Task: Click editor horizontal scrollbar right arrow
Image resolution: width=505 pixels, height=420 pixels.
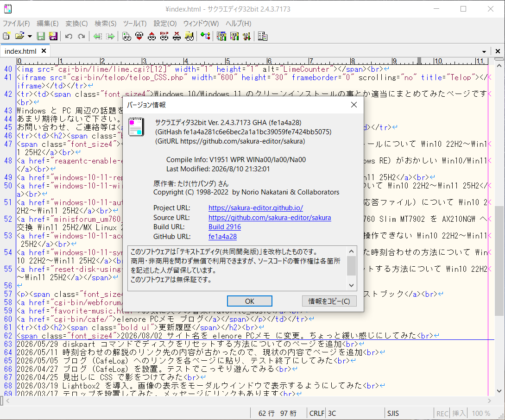Action: pos(489,401)
